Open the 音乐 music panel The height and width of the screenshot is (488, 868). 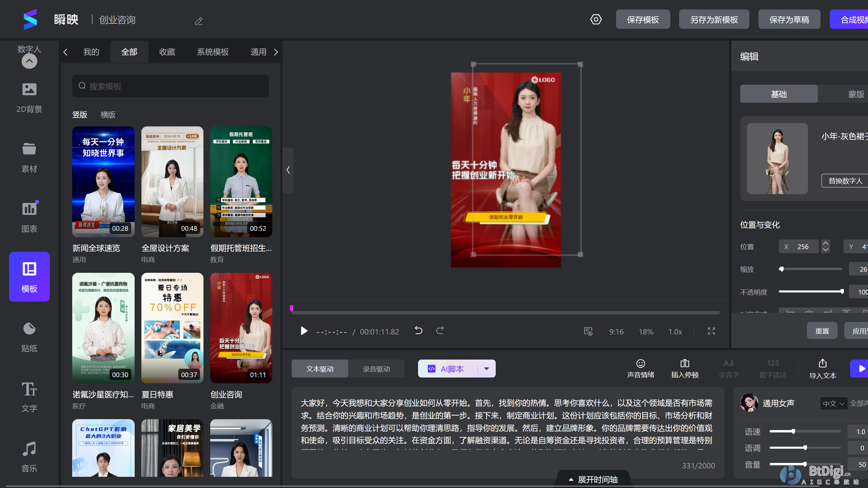29,456
